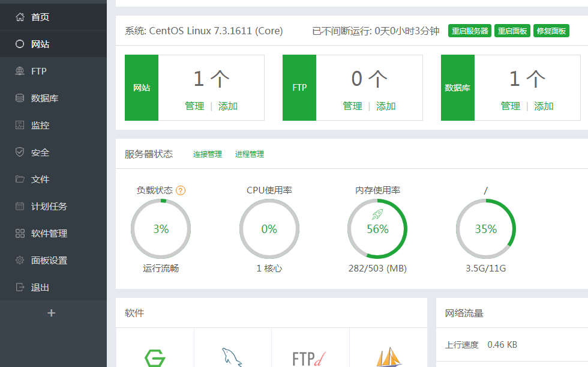Viewport: 588px width, 367px height.
Task: Click the 已不间断运行 uptime text
Action: [376, 31]
